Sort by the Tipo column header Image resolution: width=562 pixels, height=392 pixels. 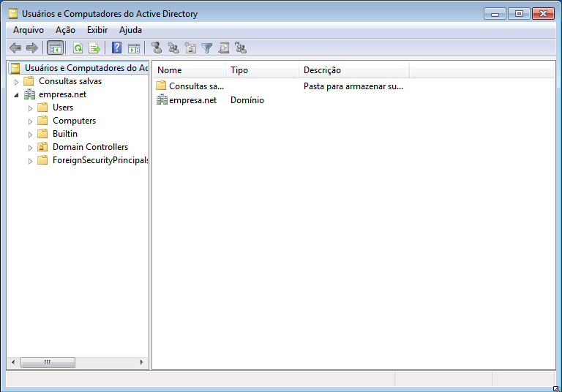pyautogui.click(x=263, y=70)
